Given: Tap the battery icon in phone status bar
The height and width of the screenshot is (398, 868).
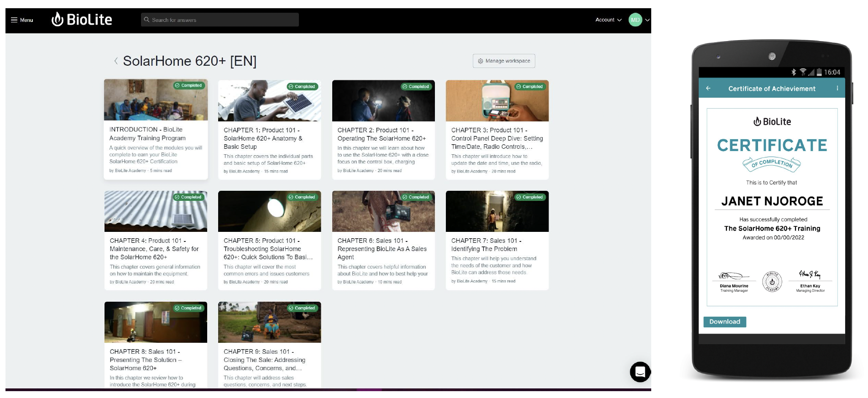Looking at the screenshot, I should point(819,72).
